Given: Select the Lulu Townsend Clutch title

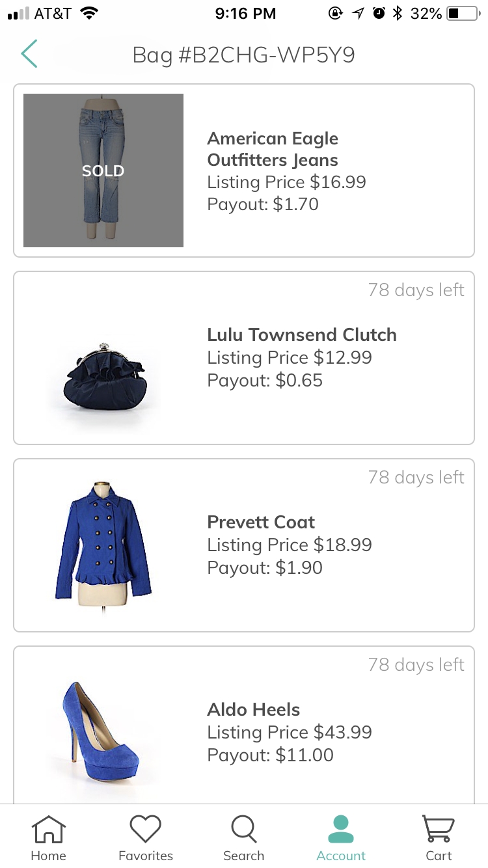Looking at the screenshot, I should pyautogui.click(x=301, y=335).
